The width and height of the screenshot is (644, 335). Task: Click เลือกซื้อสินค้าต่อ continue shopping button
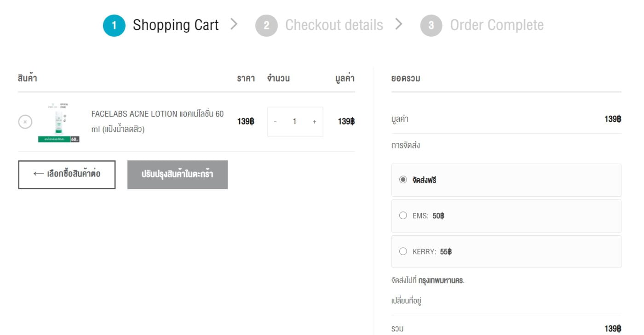(67, 174)
